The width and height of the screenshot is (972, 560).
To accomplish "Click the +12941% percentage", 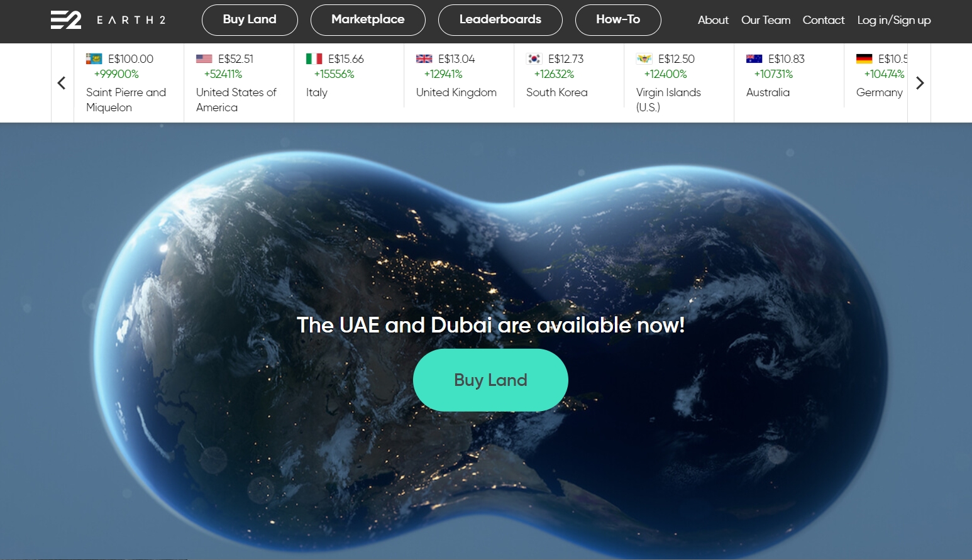I will (x=443, y=74).
